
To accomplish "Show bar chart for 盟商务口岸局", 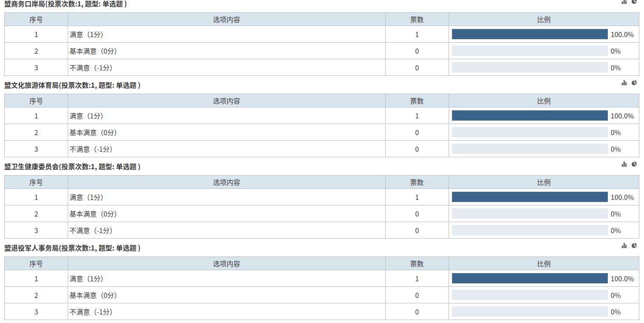I will 624,2.
